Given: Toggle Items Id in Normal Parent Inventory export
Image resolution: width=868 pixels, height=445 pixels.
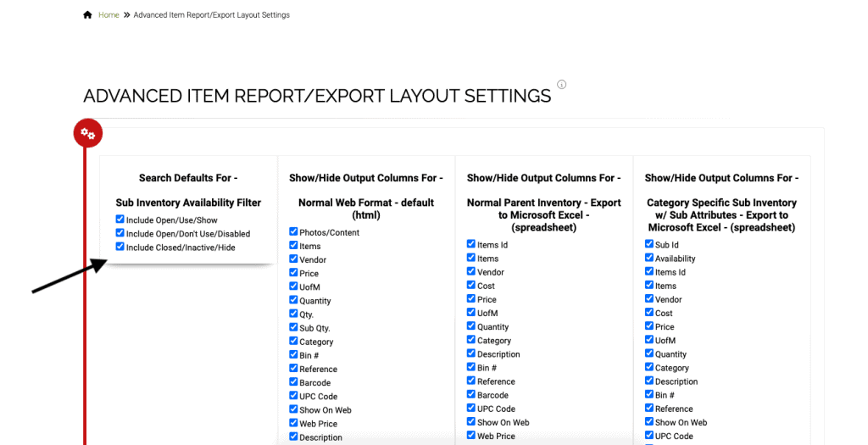Looking at the screenshot, I should click(471, 243).
